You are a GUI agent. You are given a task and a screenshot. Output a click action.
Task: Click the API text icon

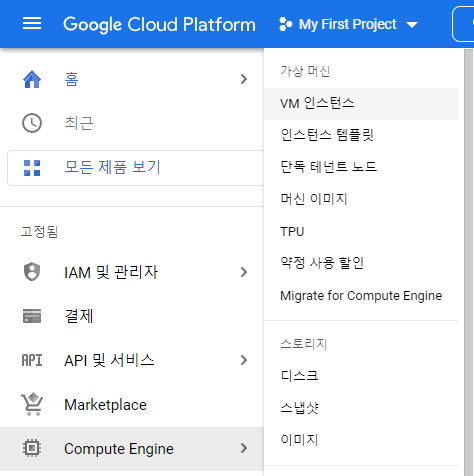32,360
